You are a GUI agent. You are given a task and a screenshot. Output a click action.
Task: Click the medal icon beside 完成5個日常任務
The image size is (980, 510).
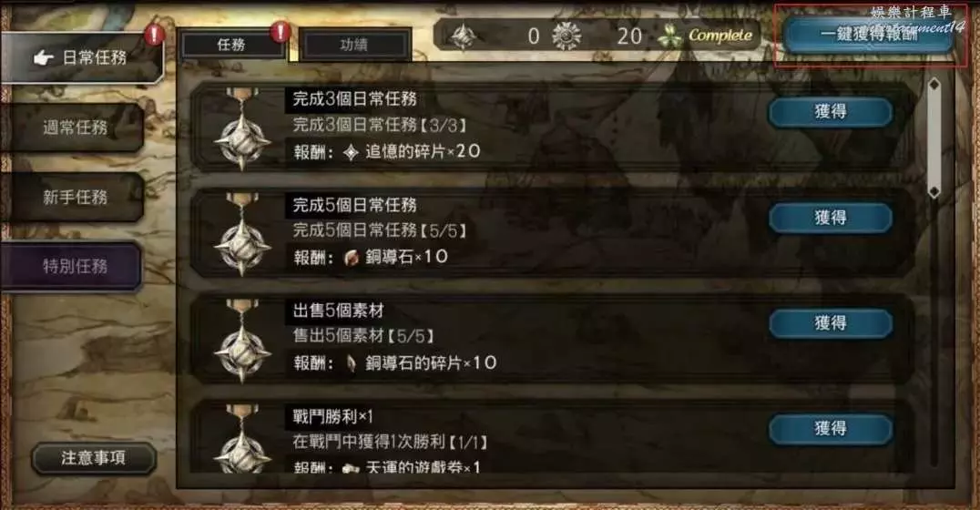[242, 235]
